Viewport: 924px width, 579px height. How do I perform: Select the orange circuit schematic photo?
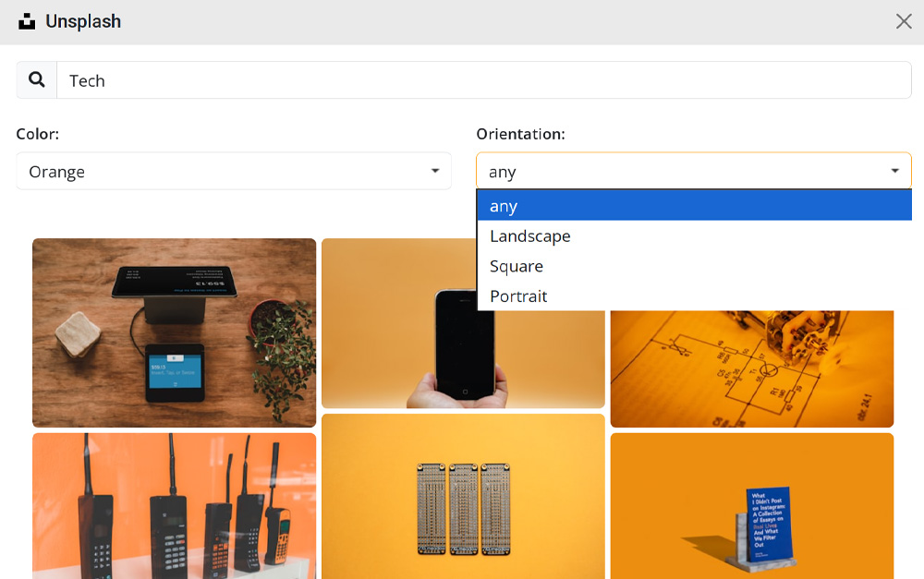pos(751,369)
